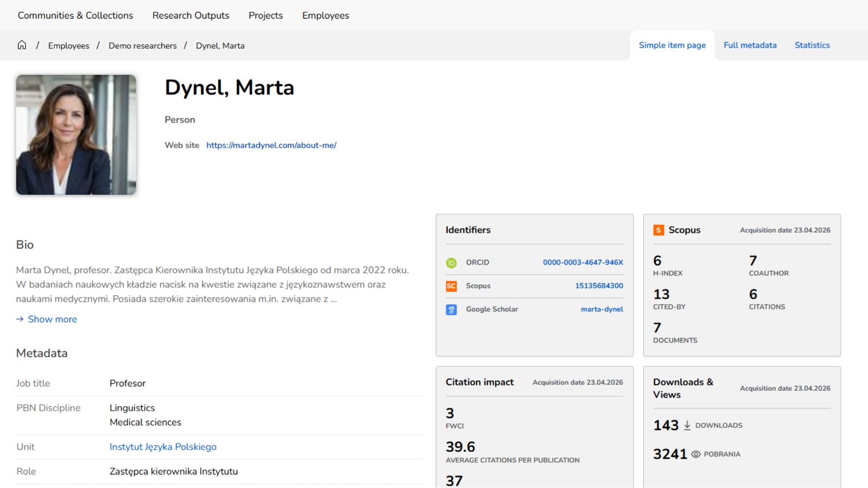Open ORCID link 0000-0003-4647-946X
Viewport: 868px width, 488px height.
tap(583, 262)
